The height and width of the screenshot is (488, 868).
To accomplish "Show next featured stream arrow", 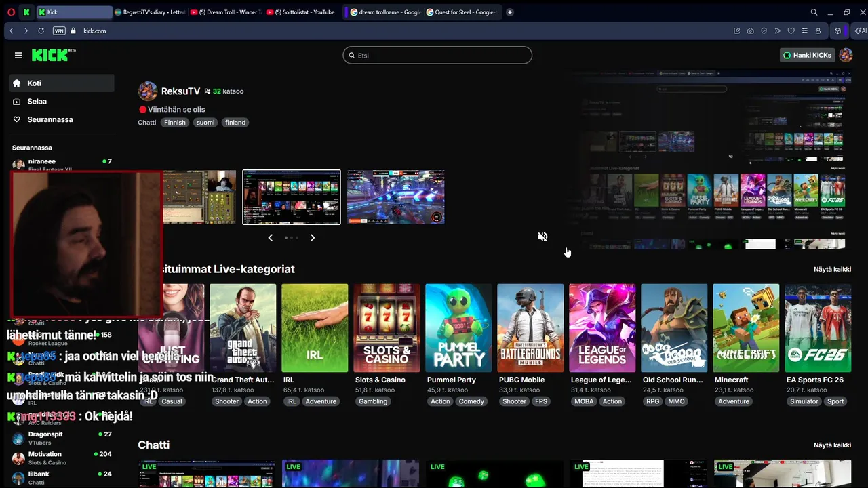I will [313, 237].
